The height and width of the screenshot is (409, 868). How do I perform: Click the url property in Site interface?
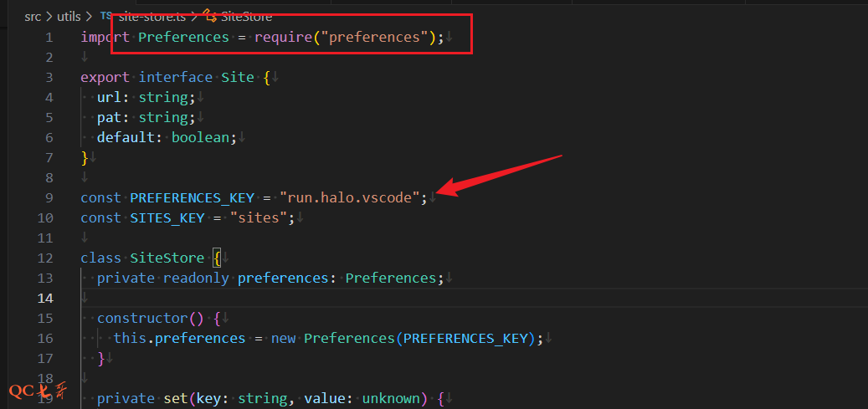[x=107, y=97]
